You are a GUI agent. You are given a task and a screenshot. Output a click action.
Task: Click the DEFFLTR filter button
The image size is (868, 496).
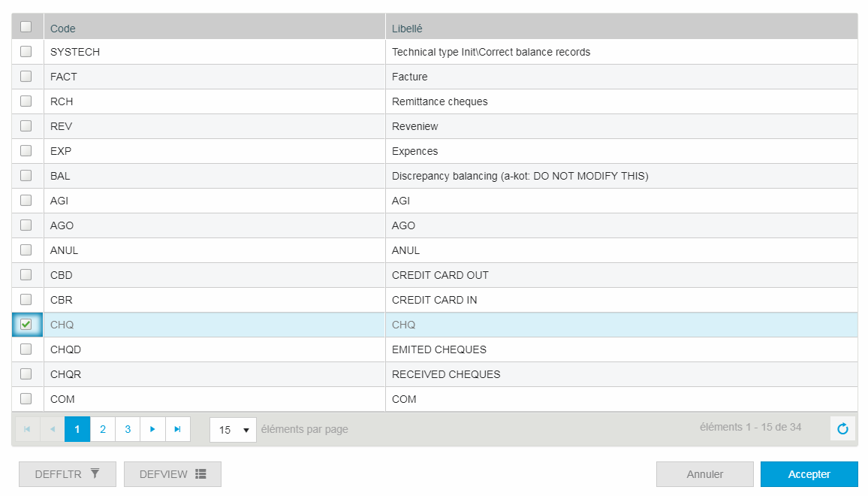[68, 474]
